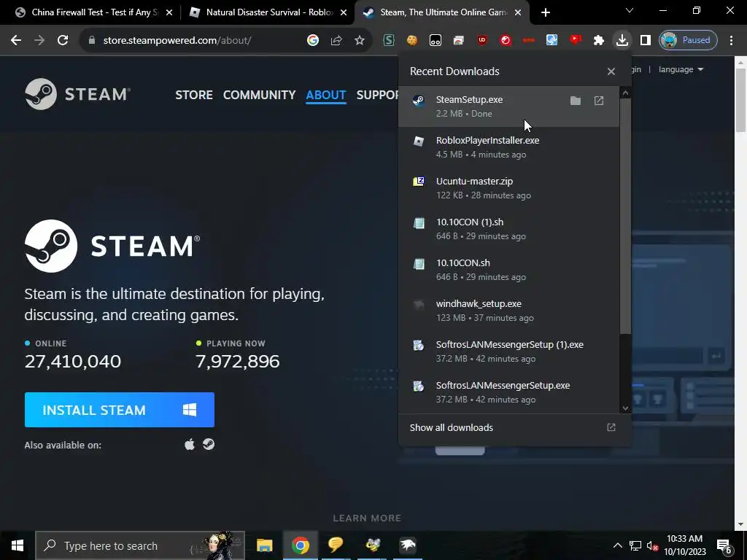Click the muted volume tray icon
This screenshot has height=560, width=747.
tap(652, 545)
